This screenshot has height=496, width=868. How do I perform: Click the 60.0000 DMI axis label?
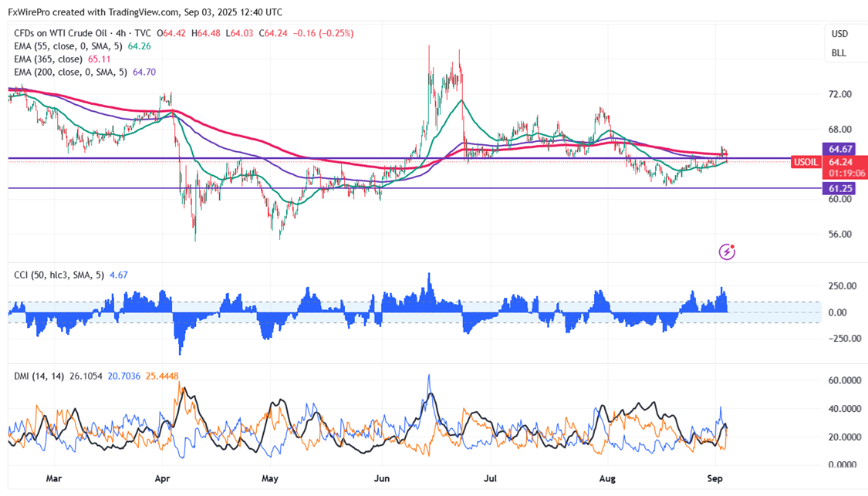845,381
